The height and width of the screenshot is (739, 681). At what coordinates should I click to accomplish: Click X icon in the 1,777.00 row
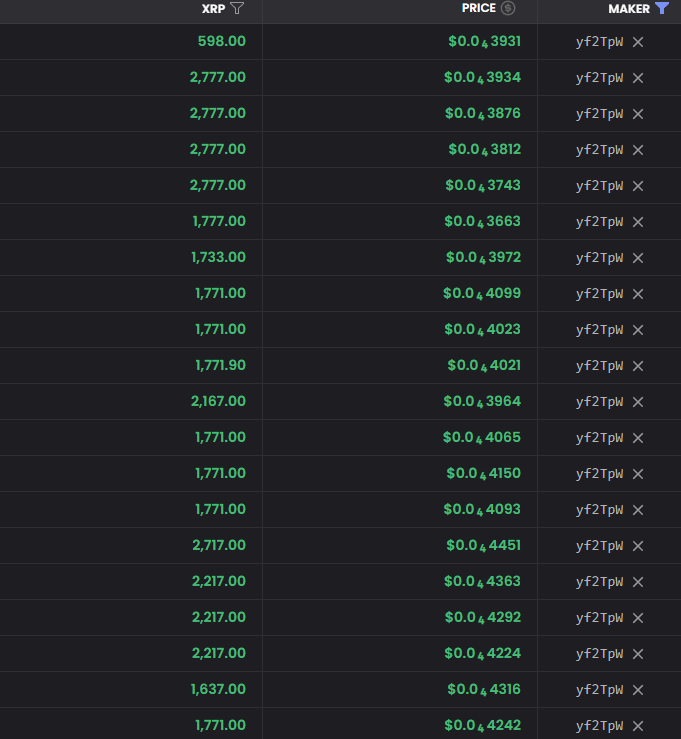point(638,222)
